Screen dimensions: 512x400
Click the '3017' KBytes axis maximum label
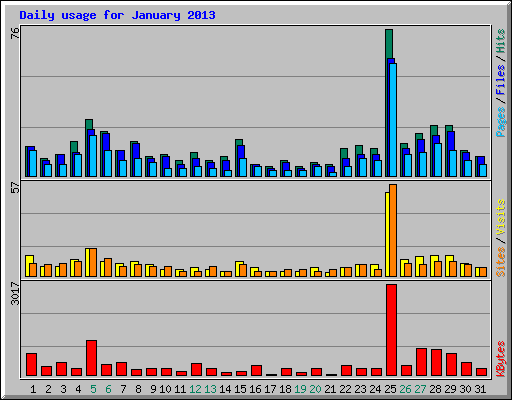15,293
